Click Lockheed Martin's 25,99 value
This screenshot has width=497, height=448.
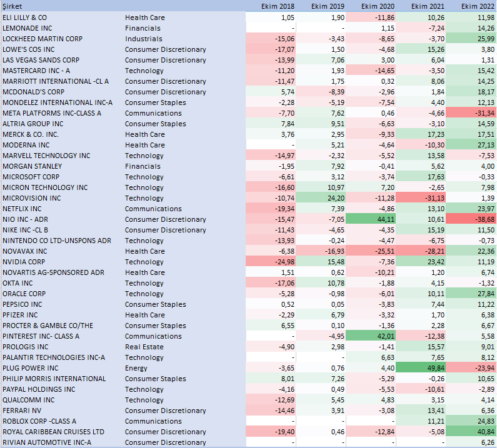tap(470, 39)
